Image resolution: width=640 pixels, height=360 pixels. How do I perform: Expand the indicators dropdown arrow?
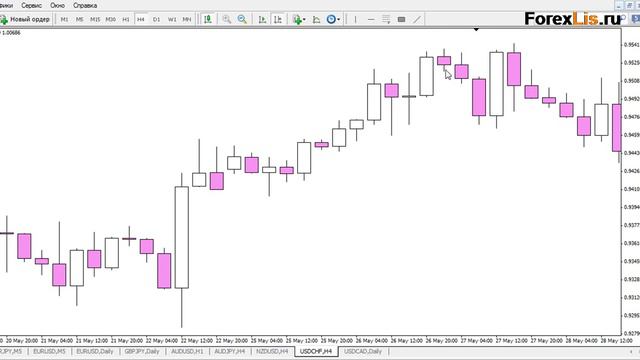(x=304, y=20)
